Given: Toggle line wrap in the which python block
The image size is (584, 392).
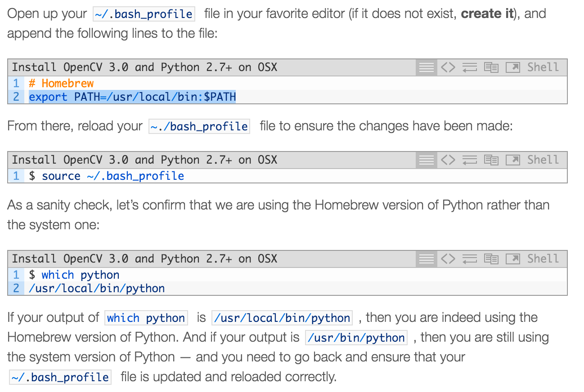Looking at the screenshot, I should point(470,259).
